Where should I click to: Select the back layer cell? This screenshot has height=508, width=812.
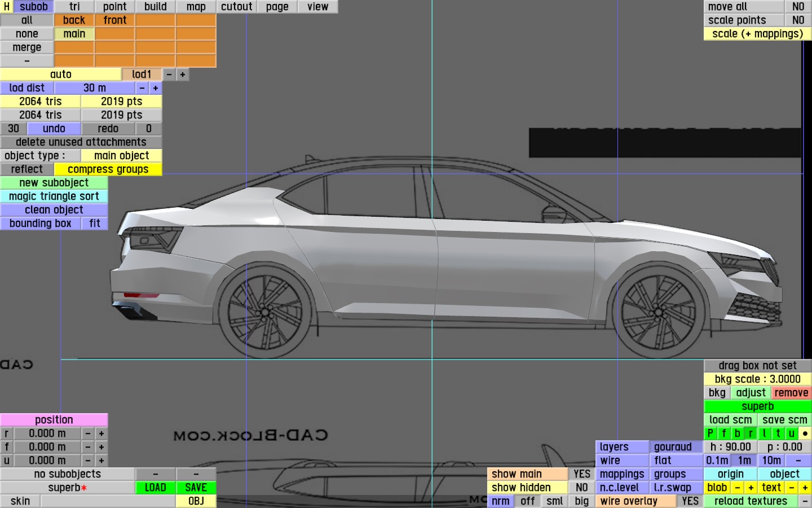[x=74, y=20]
